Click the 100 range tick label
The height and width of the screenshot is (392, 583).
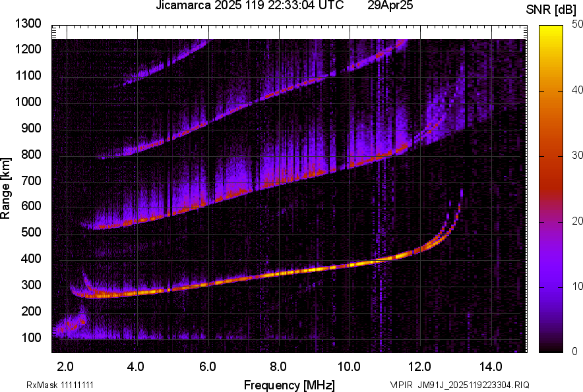point(31,337)
